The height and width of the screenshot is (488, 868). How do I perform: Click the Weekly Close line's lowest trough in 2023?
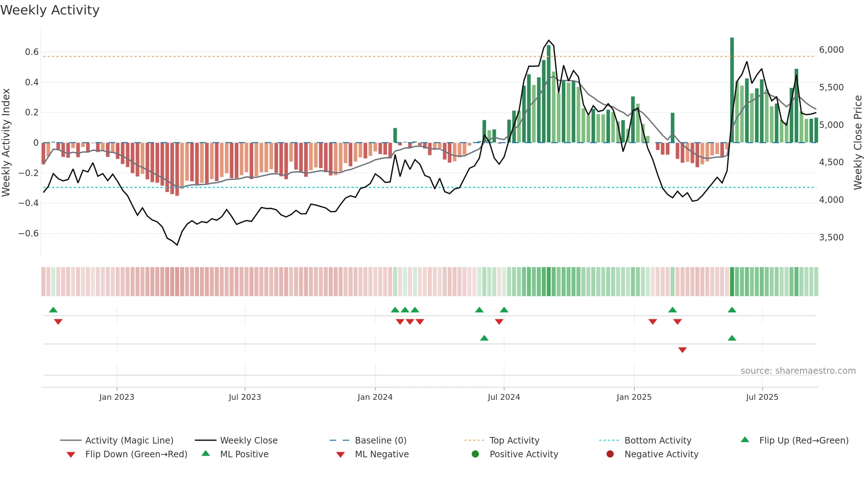177,245
